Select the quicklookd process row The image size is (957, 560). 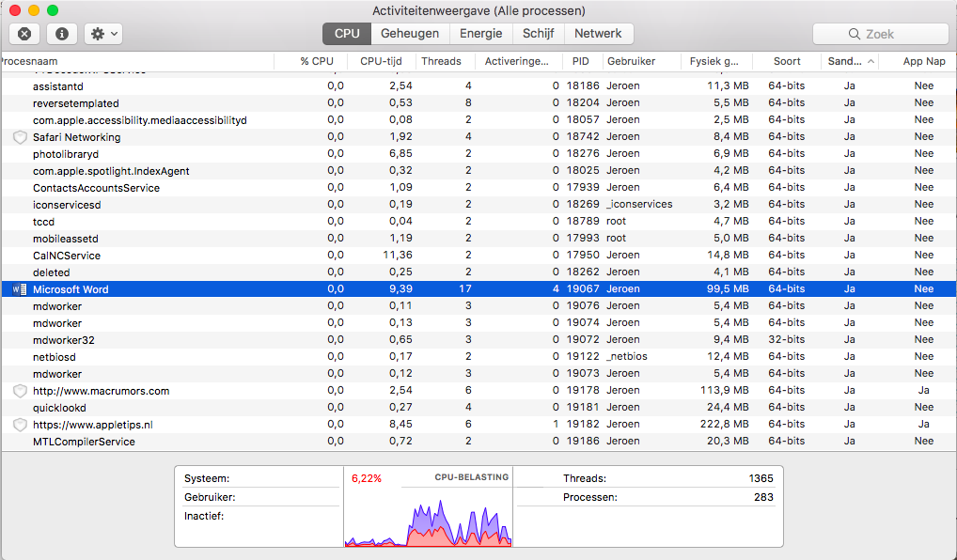pyautogui.click(x=478, y=408)
